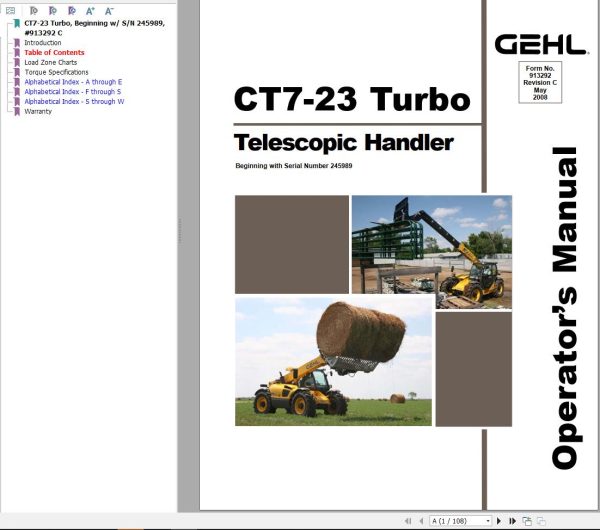Screen dimensions: 600x530
Task: Click the bookmark icon beside Warranty
Action: pyautogui.click(x=17, y=111)
